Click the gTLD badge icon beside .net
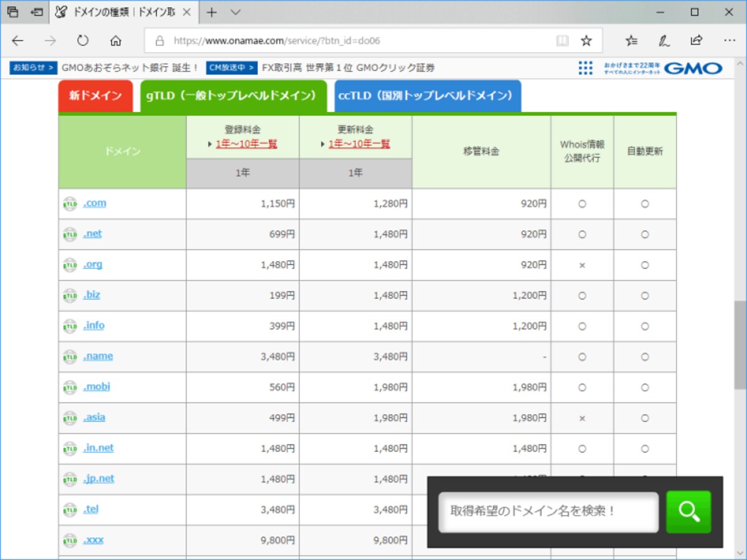 (70, 235)
